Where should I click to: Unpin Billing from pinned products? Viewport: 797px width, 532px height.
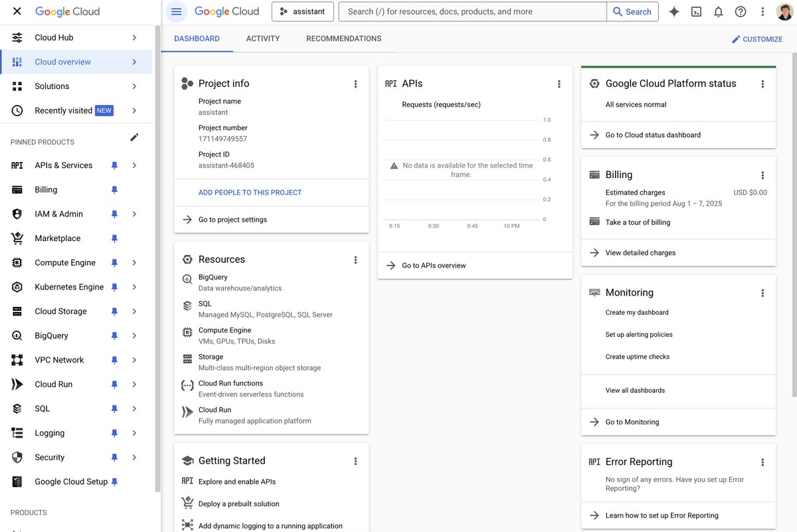(114, 190)
